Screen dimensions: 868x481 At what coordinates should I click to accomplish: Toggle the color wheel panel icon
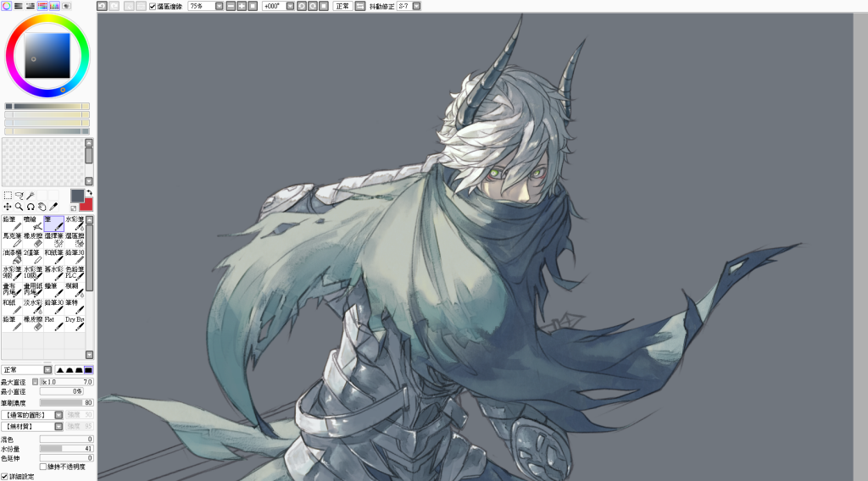tap(6, 6)
